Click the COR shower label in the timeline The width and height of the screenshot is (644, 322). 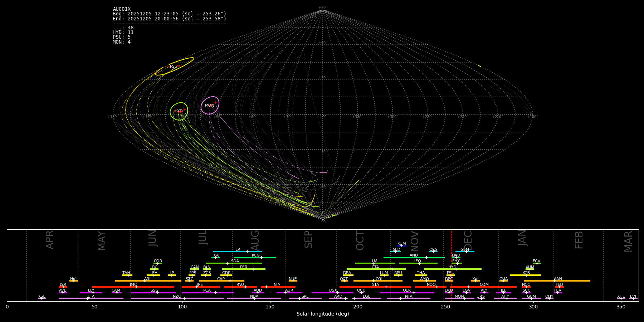[x=158, y=261]
